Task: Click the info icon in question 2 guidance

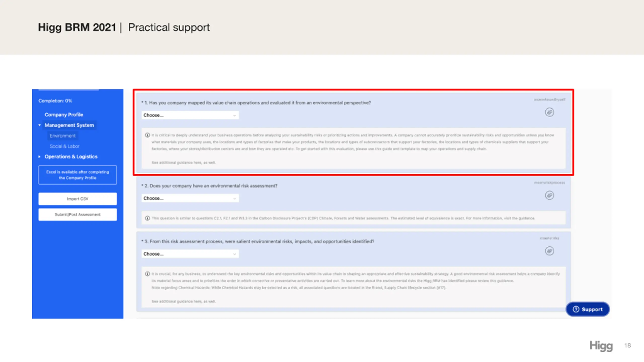Action: (147, 218)
